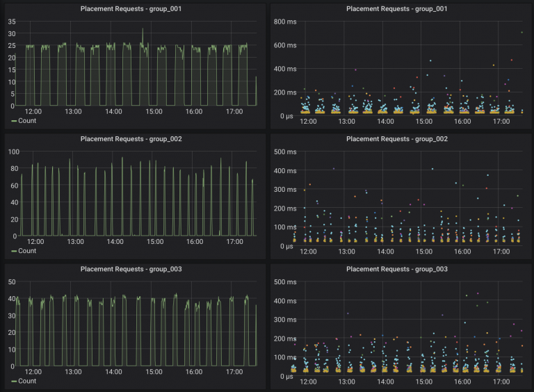Open the group_003 latency scatter panel title menu
Screen dimensions: 534x392
[x=397, y=269]
